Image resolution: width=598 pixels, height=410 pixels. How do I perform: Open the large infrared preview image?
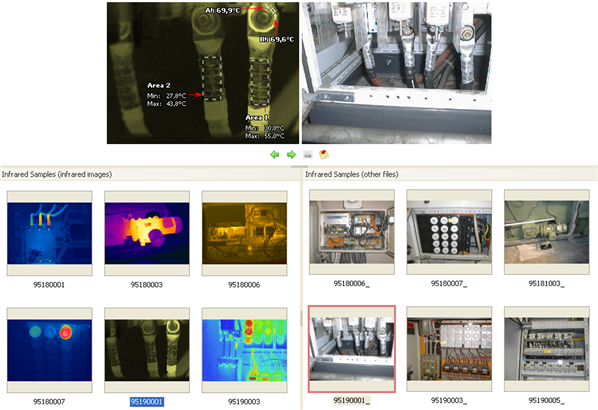[203, 73]
